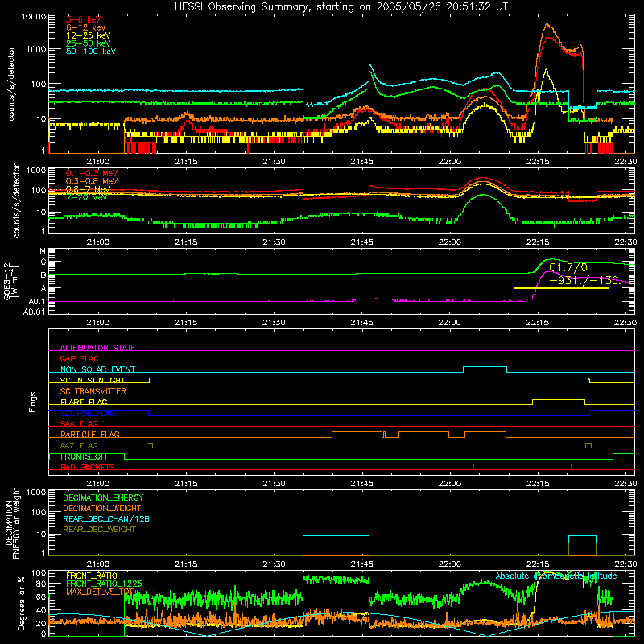Click the MAX_DET_VS_TOT legend label
The height and width of the screenshot is (644, 644).
click(100, 592)
